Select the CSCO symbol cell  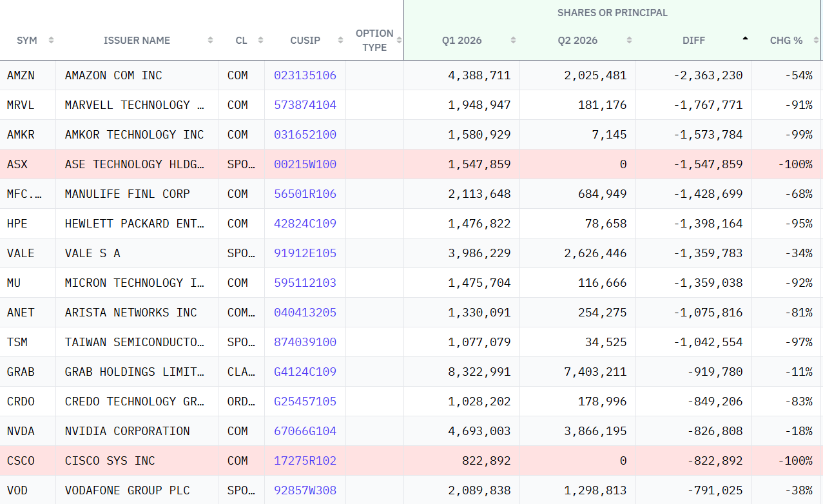(28, 461)
